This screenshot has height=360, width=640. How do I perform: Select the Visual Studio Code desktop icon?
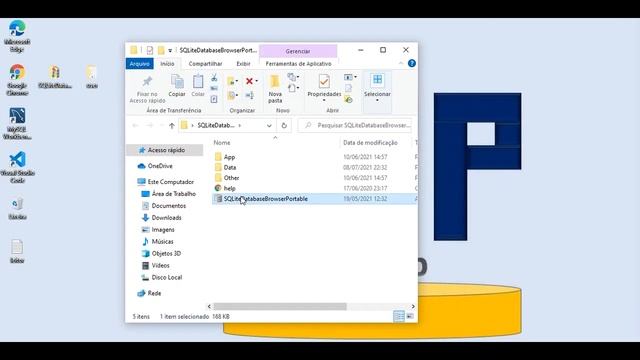(17, 167)
